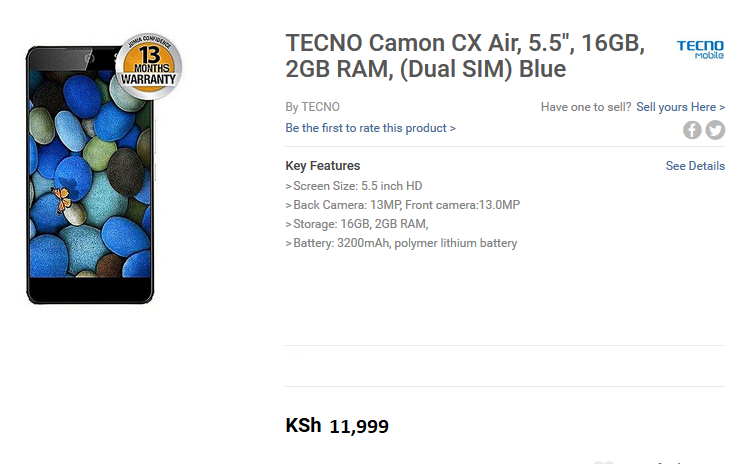Click 'Be the first to rate this product'
Viewport: 750px width, 464px height.
tap(370, 128)
